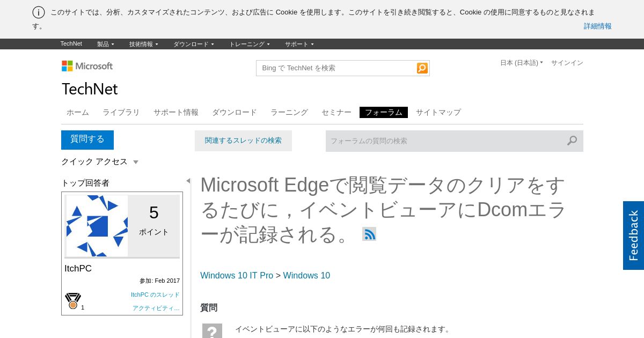Open the サポート dropdown menu

[299, 44]
